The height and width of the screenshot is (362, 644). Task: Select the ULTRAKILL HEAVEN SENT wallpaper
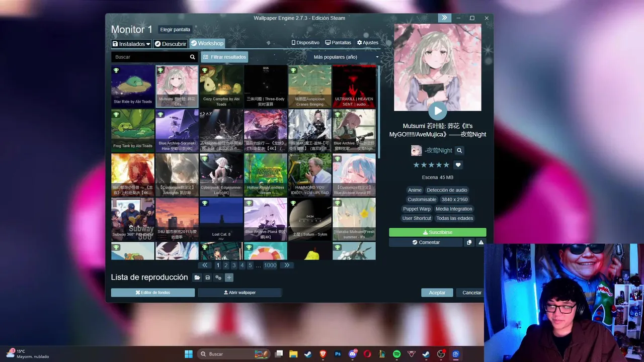354,86
